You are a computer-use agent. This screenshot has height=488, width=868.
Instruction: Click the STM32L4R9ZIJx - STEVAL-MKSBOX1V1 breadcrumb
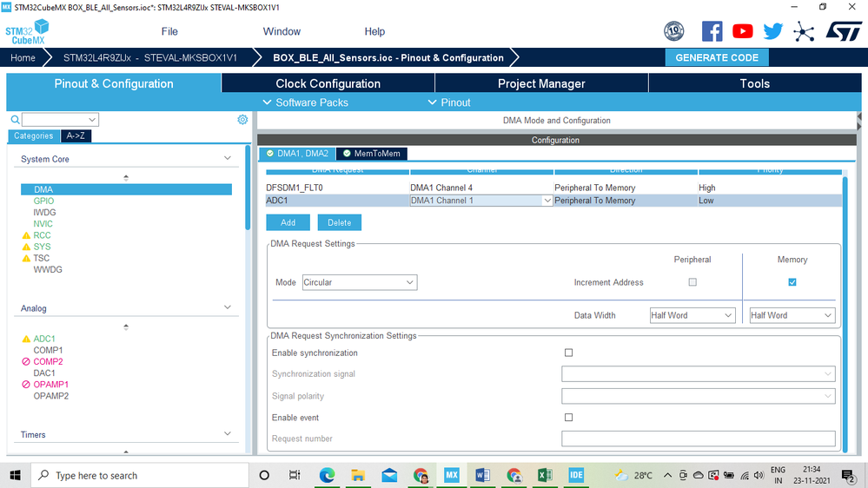click(150, 57)
